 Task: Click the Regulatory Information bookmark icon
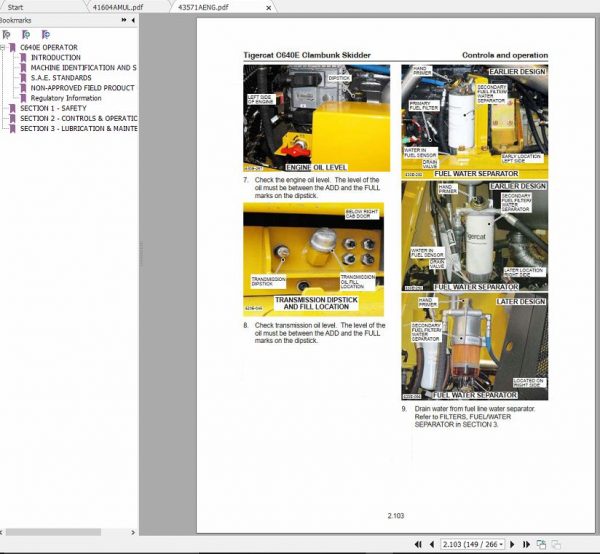point(23,98)
